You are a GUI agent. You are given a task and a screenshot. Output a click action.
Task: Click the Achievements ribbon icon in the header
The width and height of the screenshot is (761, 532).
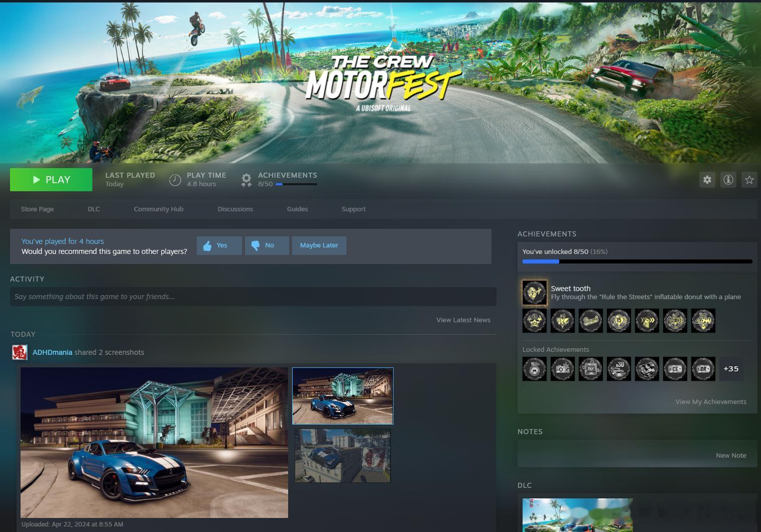coord(246,180)
